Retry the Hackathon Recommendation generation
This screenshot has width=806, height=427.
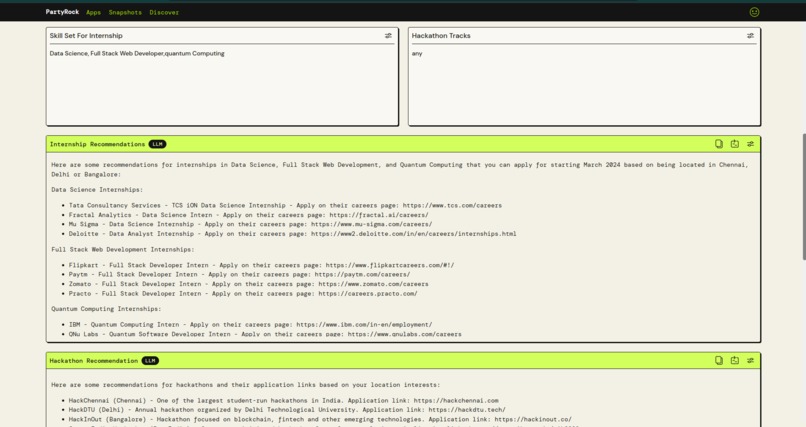pos(735,361)
